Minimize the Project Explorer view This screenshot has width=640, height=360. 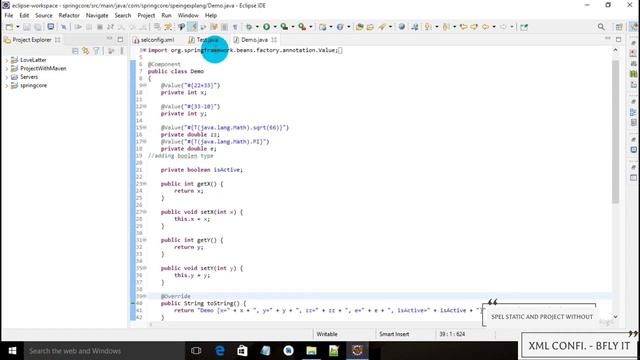pos(109,39)
